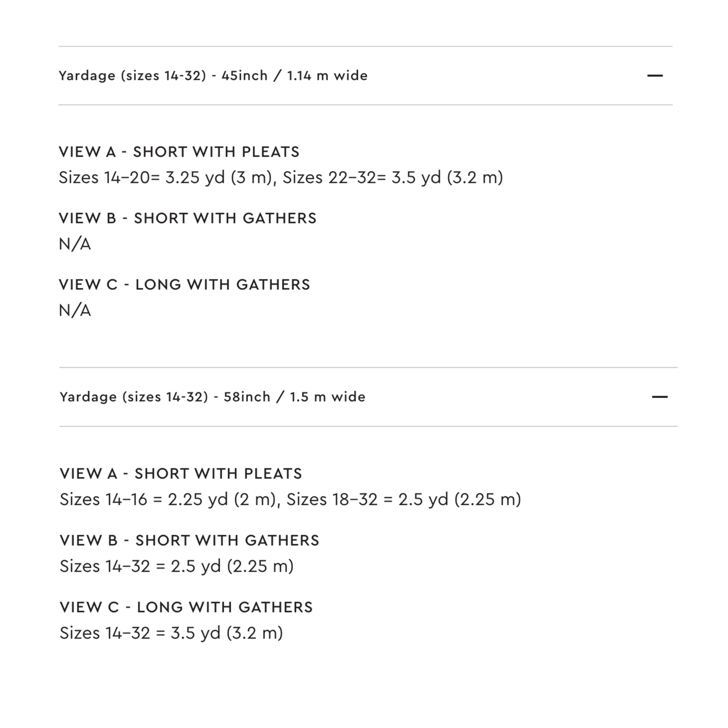This screenshot has height=728, width=728.
Task: Click the N/A under View C long gathers
Action: 75,310
